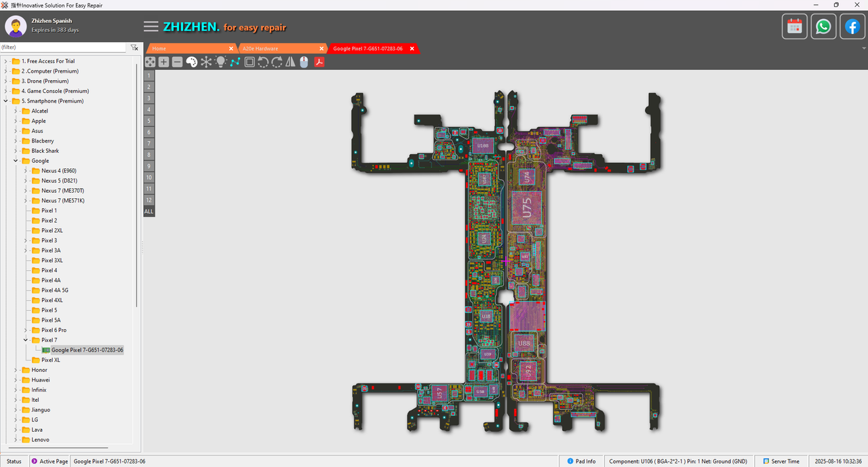
Task: Collapse the 5. Smartphone (Premium) folder
Action: pyautogui.click(x=6, y=101)
